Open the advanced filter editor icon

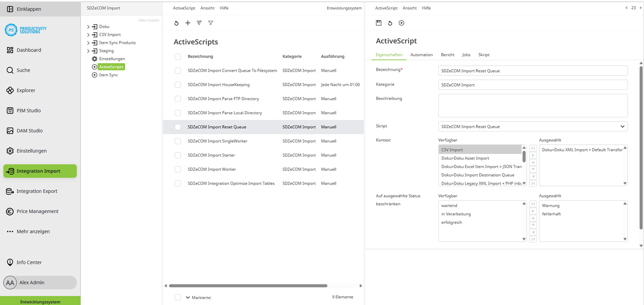[x=199, y=23]
